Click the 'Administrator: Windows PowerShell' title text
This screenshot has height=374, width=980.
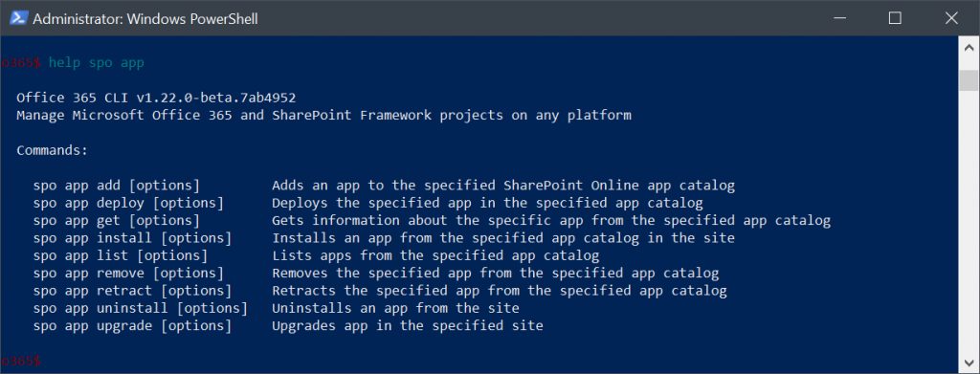click(145, 19)
